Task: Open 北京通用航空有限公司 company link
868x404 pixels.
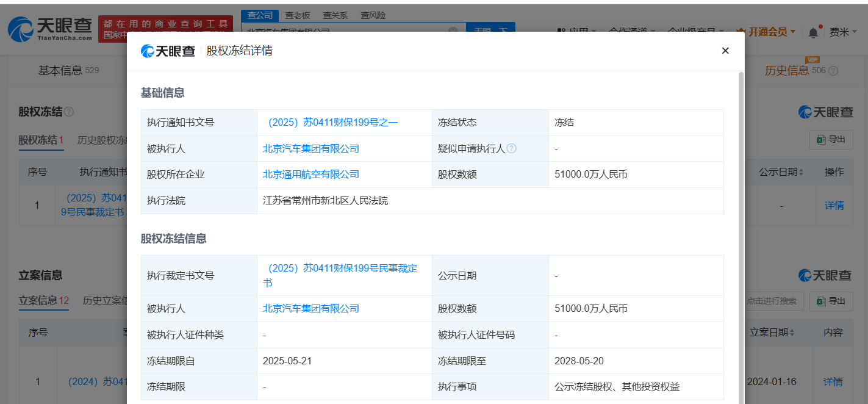Action: click(x=311, y=175)
